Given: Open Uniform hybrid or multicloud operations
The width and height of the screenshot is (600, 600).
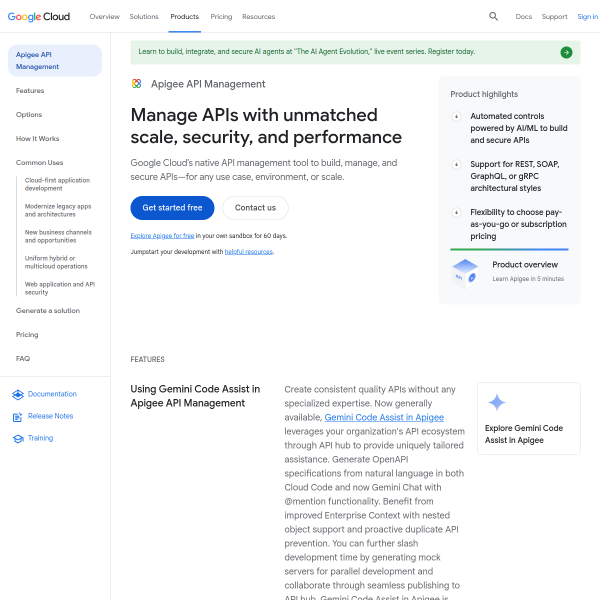Looking at the screenshot, I should click(x=56, y=262).
